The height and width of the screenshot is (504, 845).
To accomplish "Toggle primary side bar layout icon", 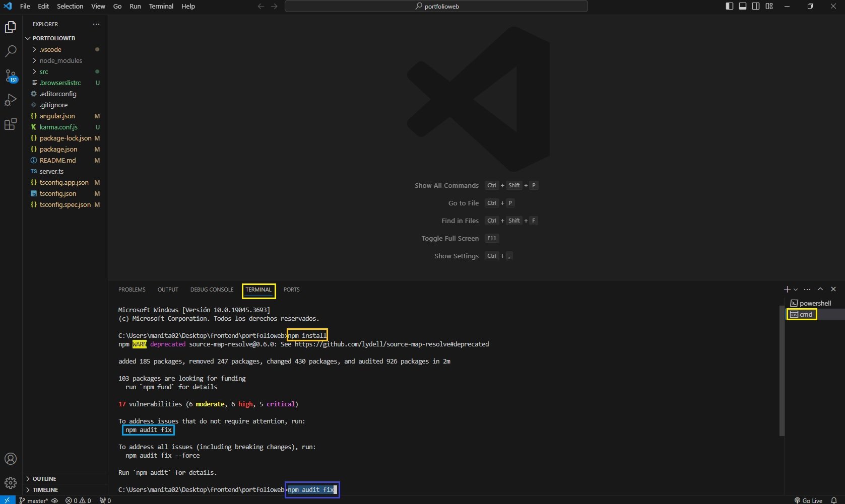I will point(729,6).
